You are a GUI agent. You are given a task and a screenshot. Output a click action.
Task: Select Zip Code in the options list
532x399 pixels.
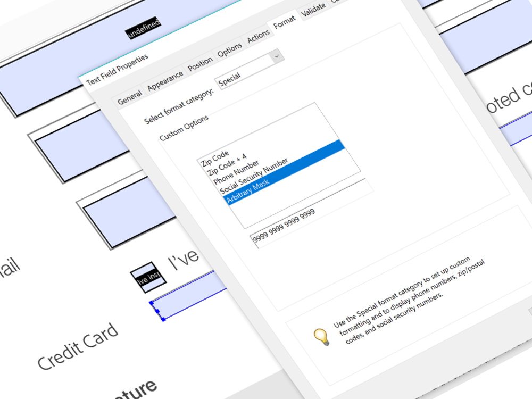[x=214, y=159]
